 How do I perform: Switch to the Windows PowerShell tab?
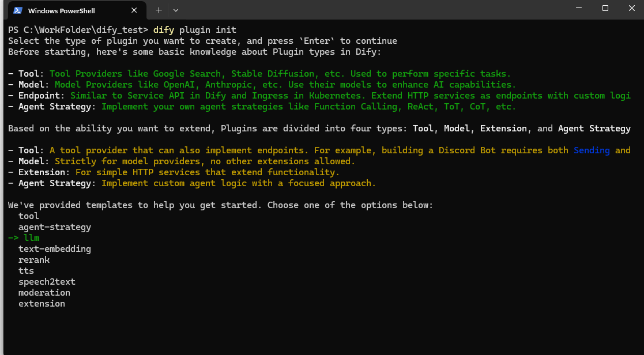coord(69,10)
